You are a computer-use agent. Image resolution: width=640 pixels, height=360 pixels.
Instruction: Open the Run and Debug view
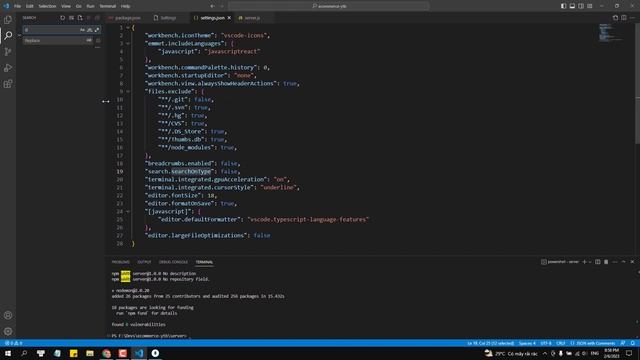point(8,68)
